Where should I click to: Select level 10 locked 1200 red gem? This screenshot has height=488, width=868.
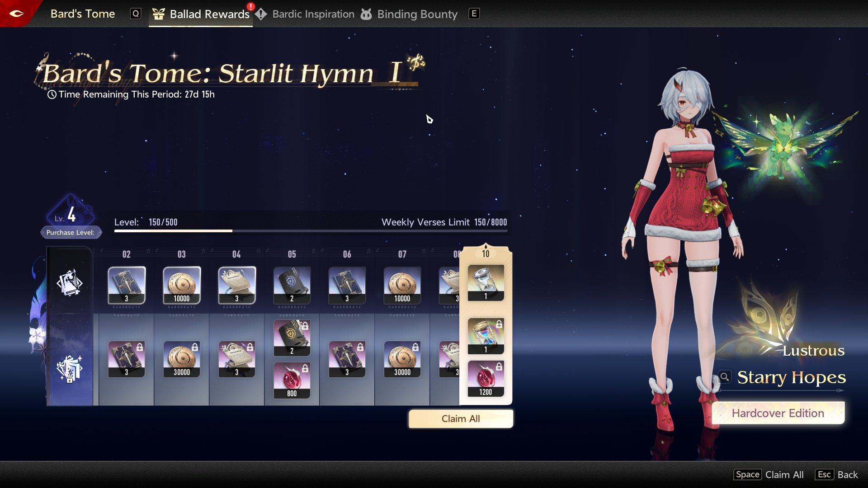486,379
